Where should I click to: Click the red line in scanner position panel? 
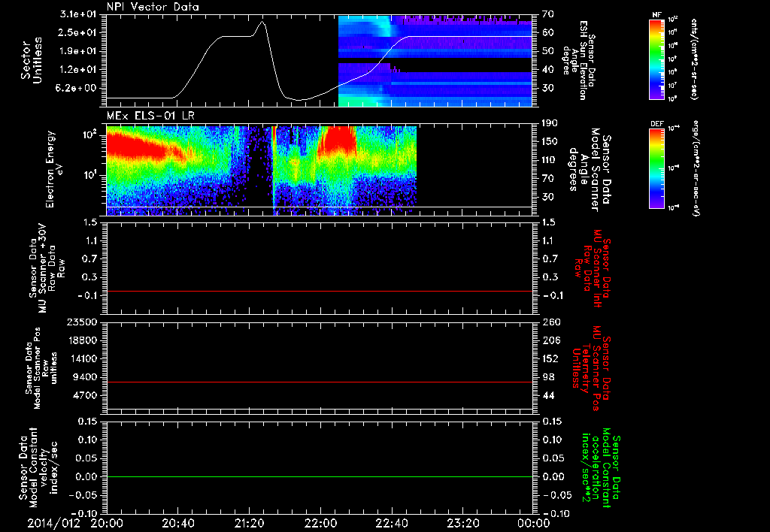pyautogui.click(x=319, y=382)
